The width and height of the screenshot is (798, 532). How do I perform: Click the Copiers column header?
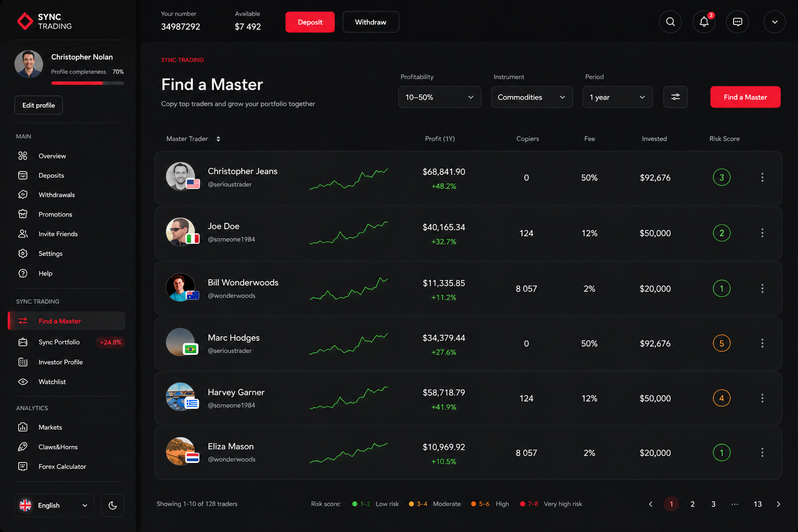coord(527,139)
